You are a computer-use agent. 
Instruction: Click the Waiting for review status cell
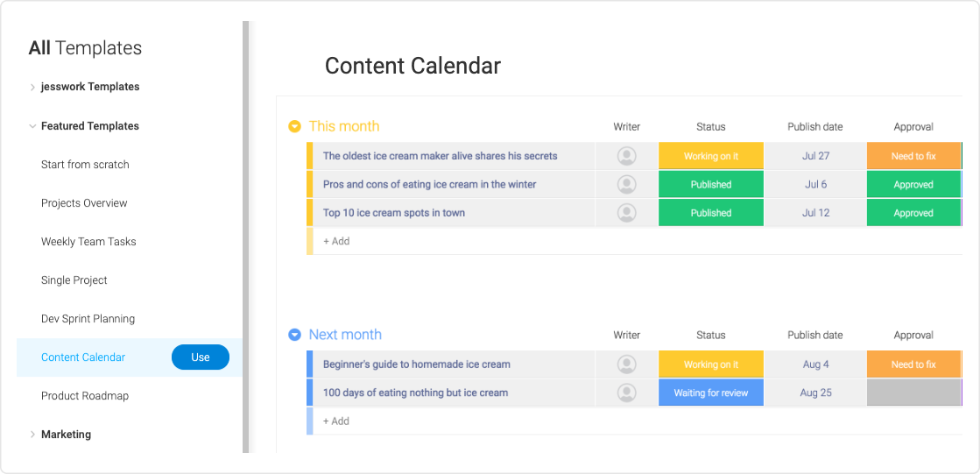710,393
